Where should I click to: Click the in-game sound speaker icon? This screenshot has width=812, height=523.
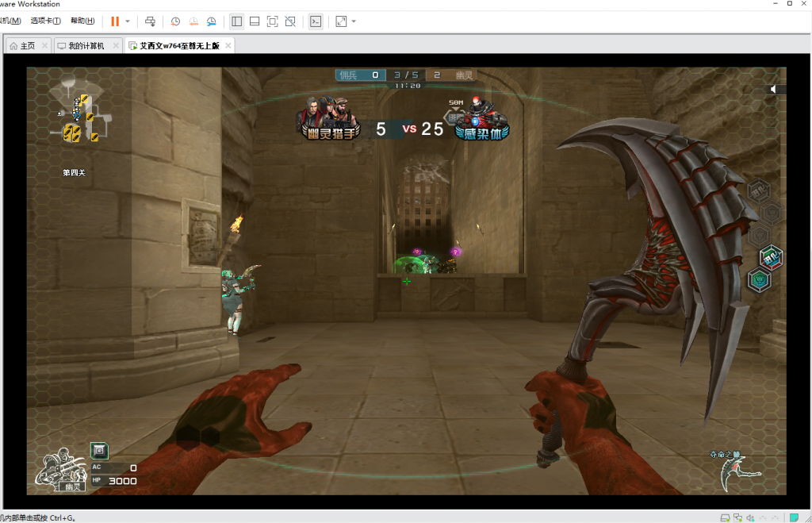pos(774,89)
